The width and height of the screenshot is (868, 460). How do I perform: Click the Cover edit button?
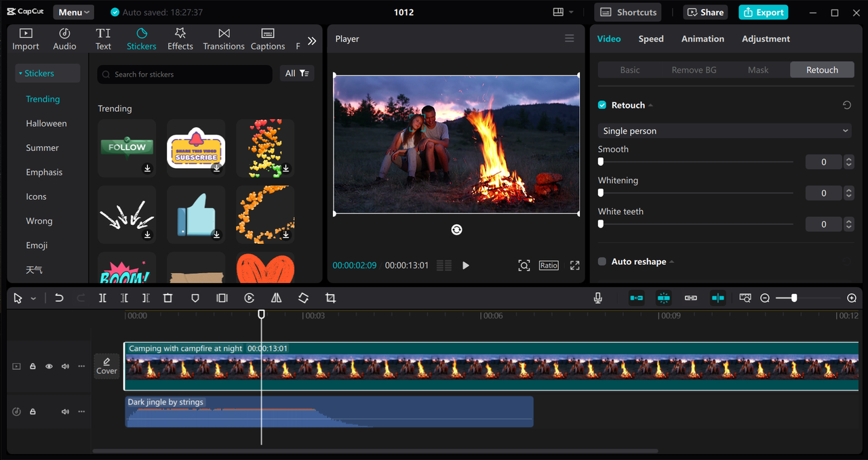tap(106, 366)
